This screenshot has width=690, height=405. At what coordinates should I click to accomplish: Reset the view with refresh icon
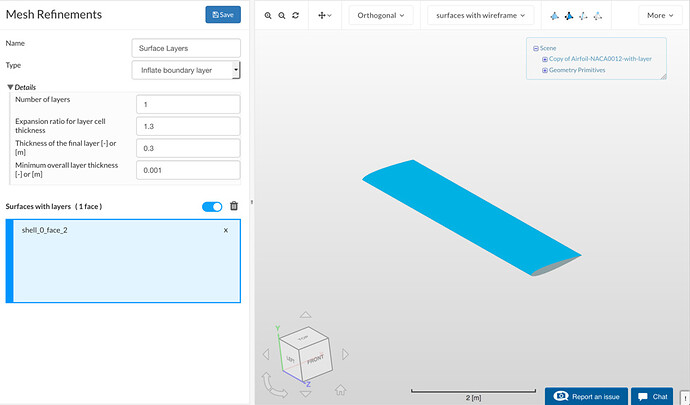(x=296, y=15)
